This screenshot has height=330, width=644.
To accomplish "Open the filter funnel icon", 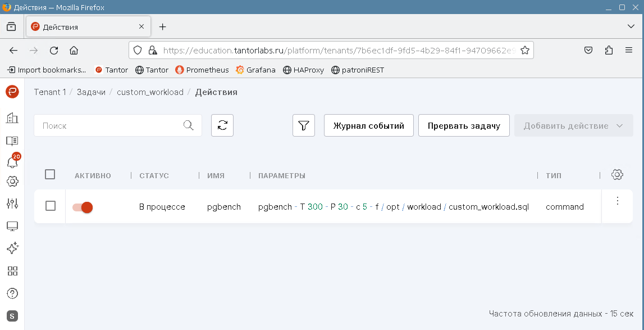I will [x=304, y=125].
